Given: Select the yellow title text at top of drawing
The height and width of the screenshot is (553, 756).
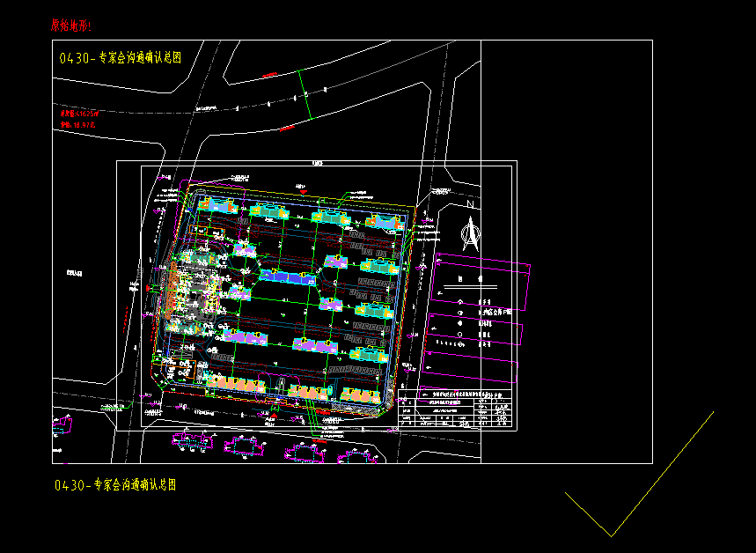Looking at the screenshot, I should coord(120,58).
